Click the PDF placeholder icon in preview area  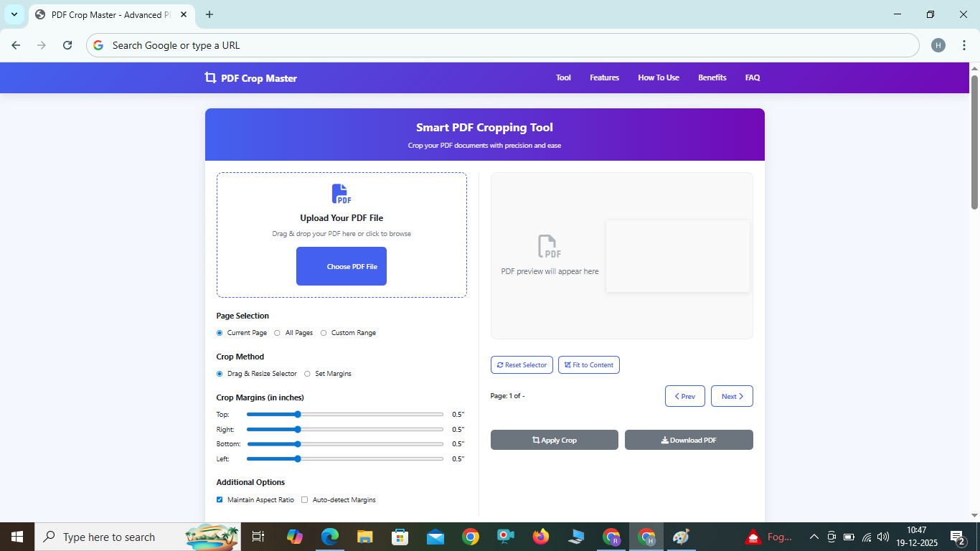(549, 245)
